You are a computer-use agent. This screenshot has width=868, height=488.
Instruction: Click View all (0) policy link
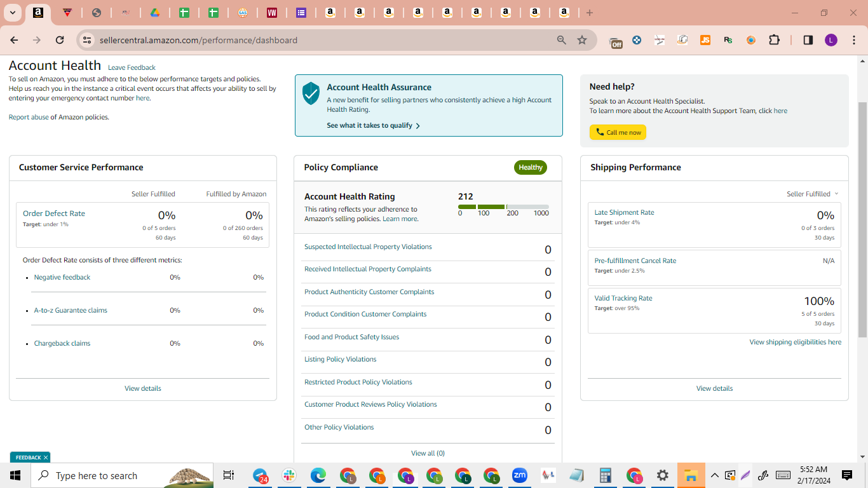point(428,453)
